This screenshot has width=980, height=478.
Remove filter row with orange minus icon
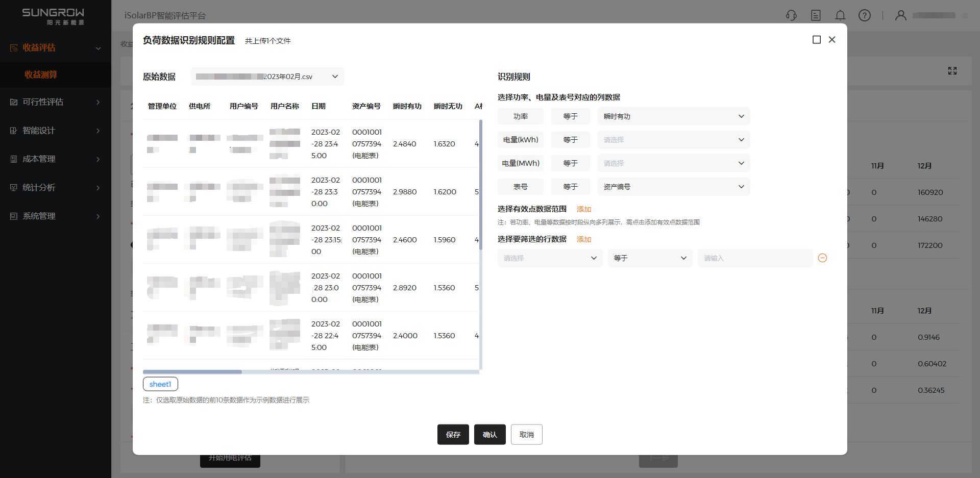click(822, 258)
